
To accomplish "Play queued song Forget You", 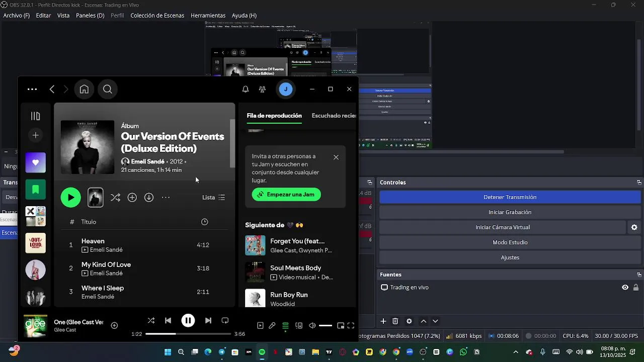I will pos(295,245).
